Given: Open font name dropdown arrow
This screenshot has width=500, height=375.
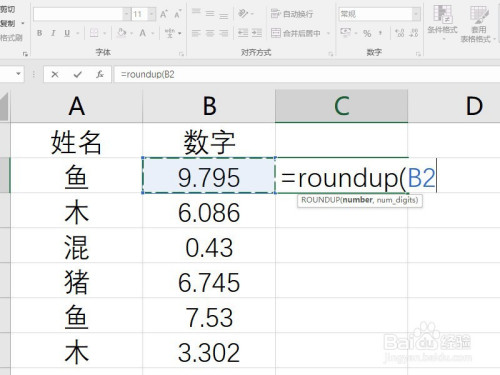Looking at the screenshot, I should coord(127,14).
